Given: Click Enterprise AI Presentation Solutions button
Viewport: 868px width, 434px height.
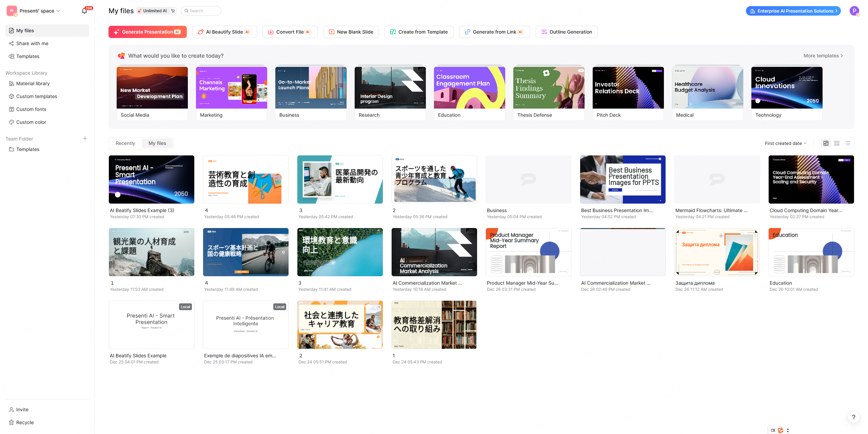Looking at the screenshot, I should pos(793,11).
